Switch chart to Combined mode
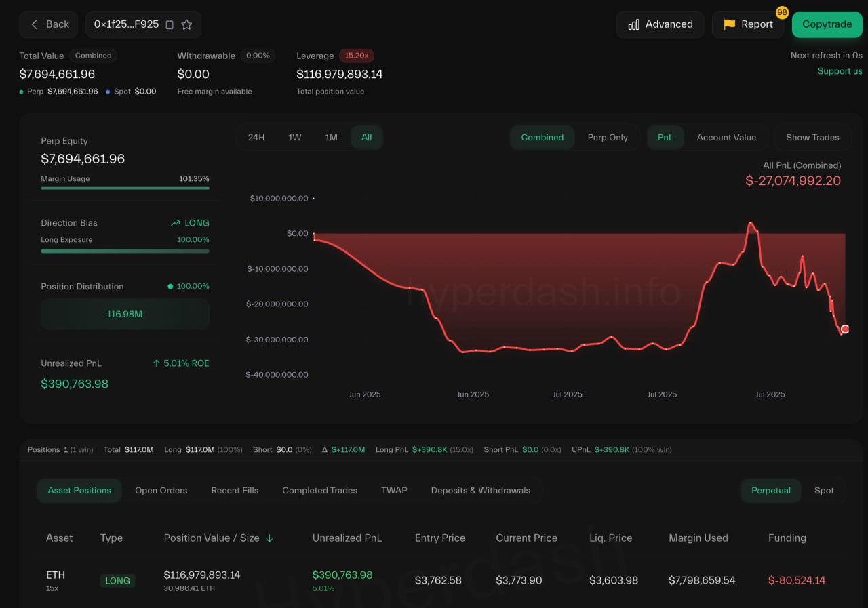 [542, 137]
